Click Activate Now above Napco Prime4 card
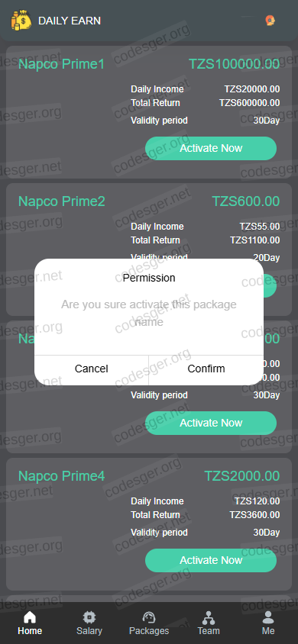Screen dimensions: 298x644 pos(211,423)
